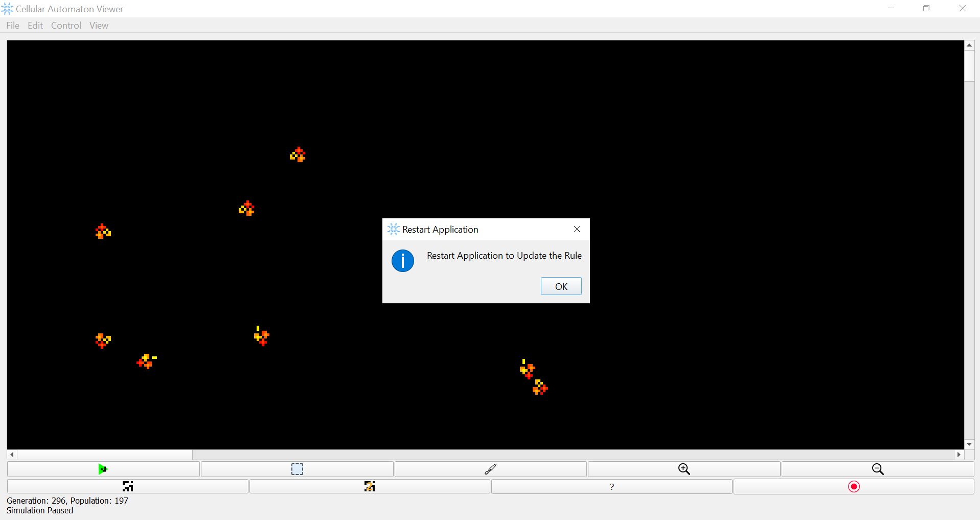Image resolution: width=980 pixels, height=520 pixels.
Task: Toggle recording with the red circle button
Action: [x=854, y=486]
